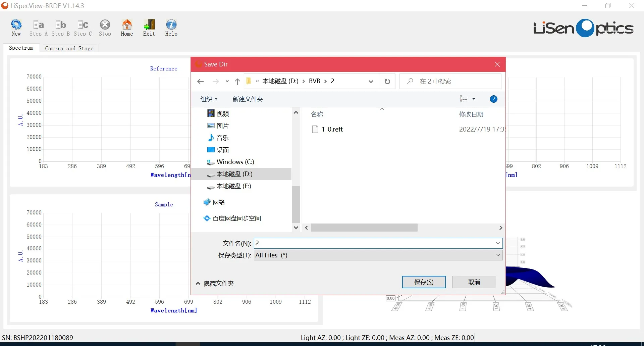
Task: Click the 保存(S) save button
Action: point(424,282)
